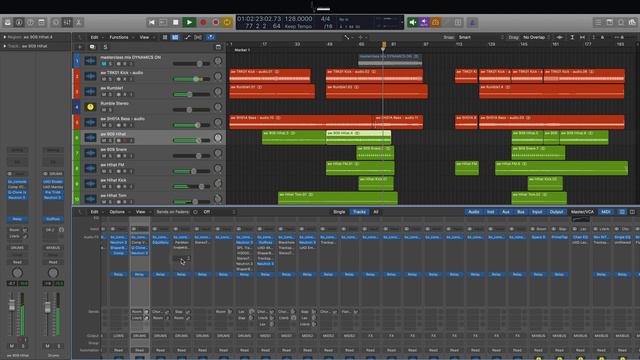Screen dimensions: 640x360
Task: Select the Rumble1.03 region
Action: click(x=377, y=91)
